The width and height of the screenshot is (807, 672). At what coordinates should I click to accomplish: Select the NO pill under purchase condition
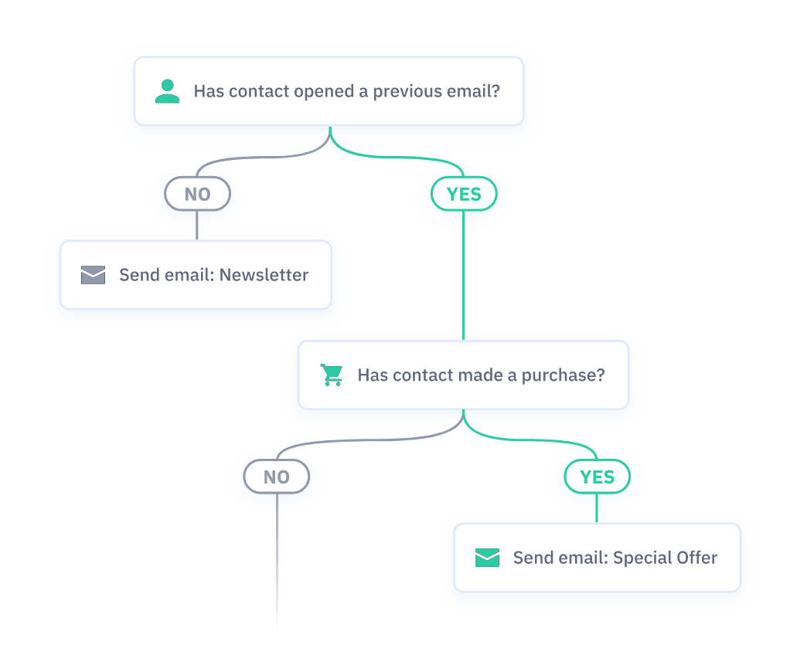(277, 477)
